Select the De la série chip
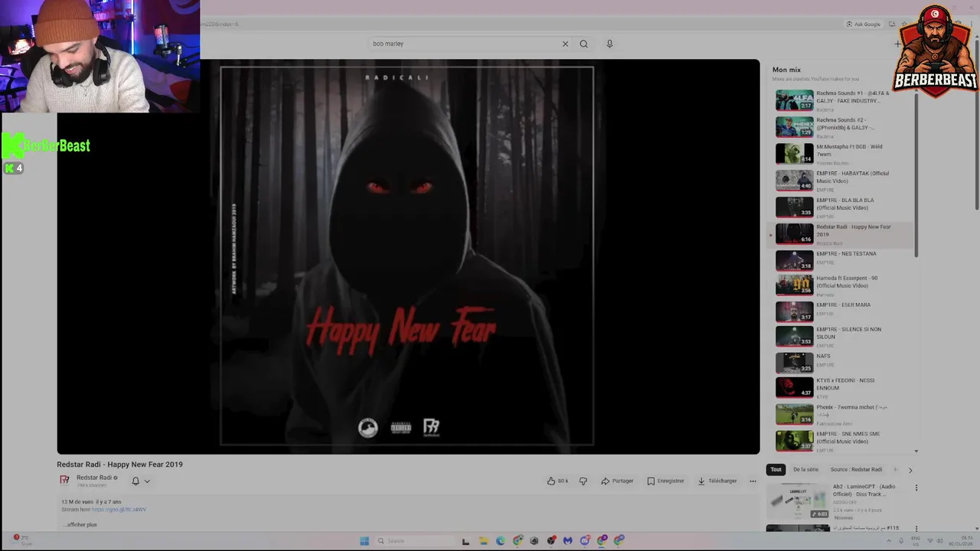Viewport: 980px width, 551px height. tap(805, 470)
